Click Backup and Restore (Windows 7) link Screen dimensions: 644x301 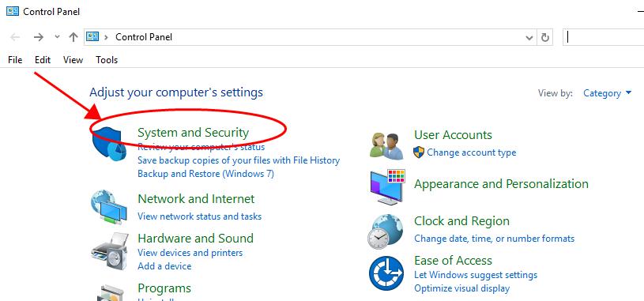(x=205, y=174)
